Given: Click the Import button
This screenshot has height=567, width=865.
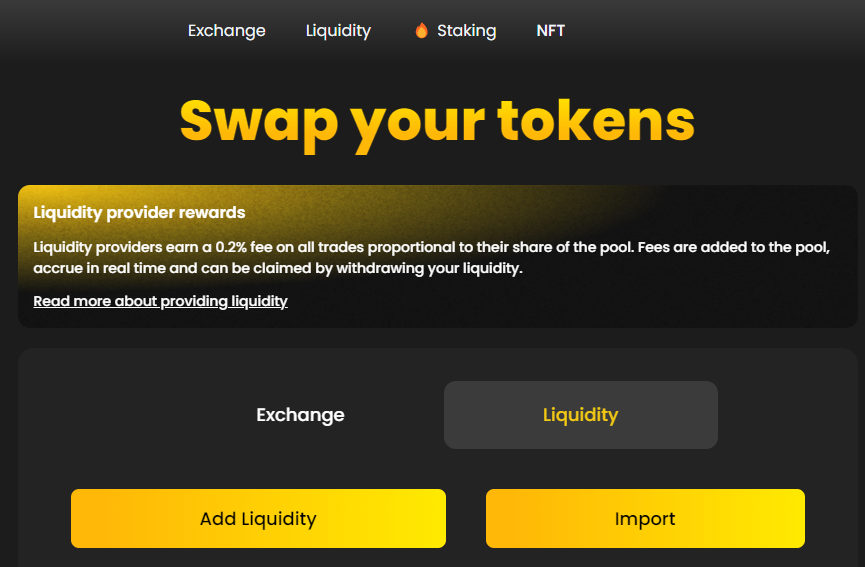Looking at the screenshot, I should pyautogui.click(x=645, y=518).
